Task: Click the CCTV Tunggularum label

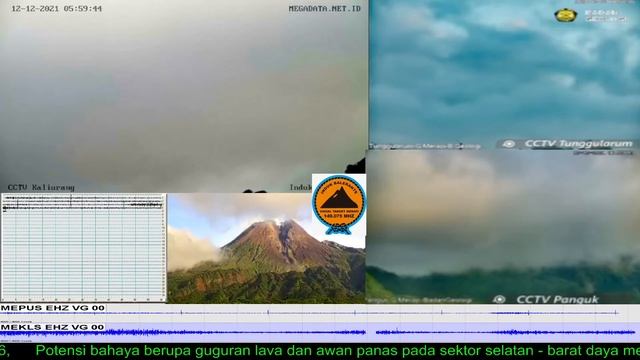Action: (x=578, y=144)
